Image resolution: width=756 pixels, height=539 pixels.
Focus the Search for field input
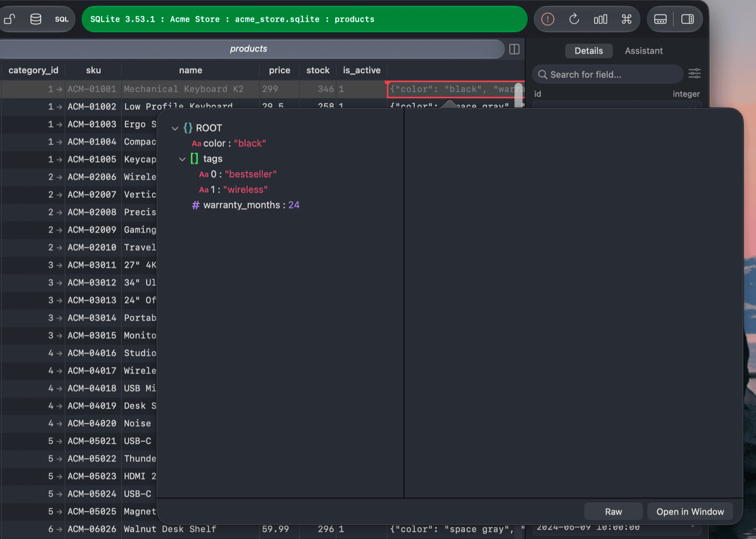608,75
